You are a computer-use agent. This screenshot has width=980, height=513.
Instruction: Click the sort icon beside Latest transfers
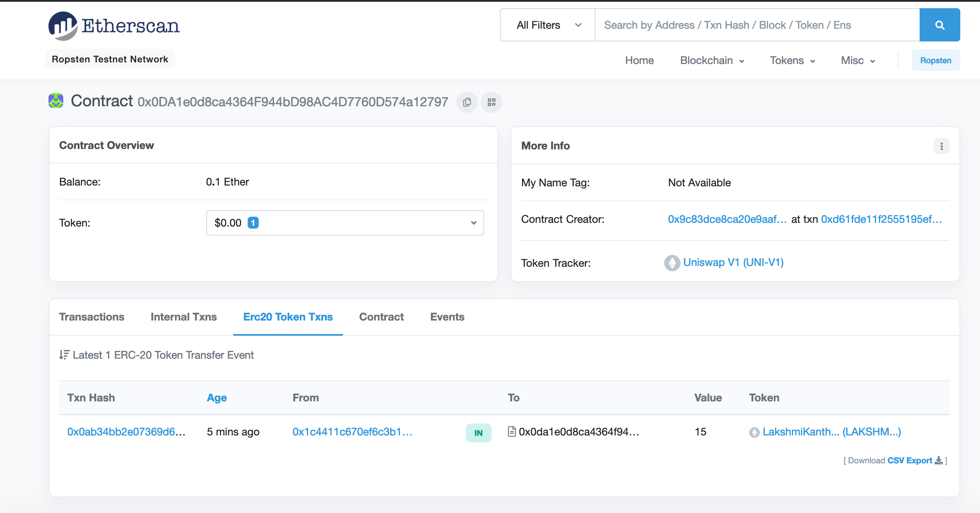[64, 355]
